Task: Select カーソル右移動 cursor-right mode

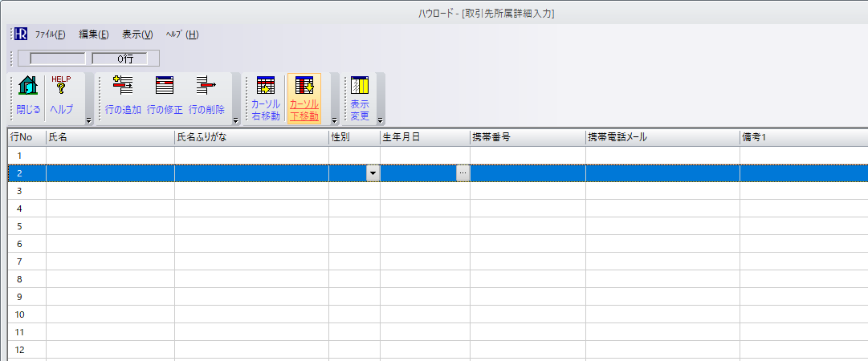Action: (266, 98)
